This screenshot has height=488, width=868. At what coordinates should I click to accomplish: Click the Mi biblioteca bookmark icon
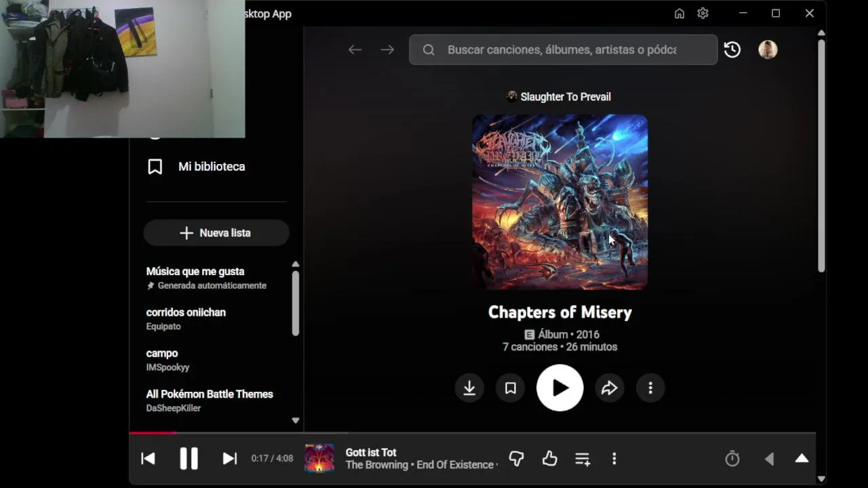(155, 167)
